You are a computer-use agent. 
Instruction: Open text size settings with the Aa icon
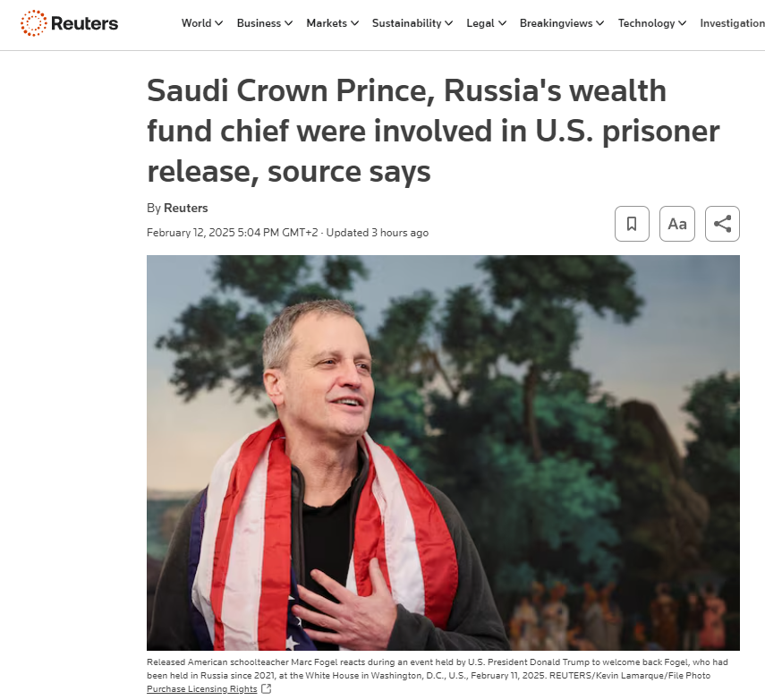pos(676,223)
